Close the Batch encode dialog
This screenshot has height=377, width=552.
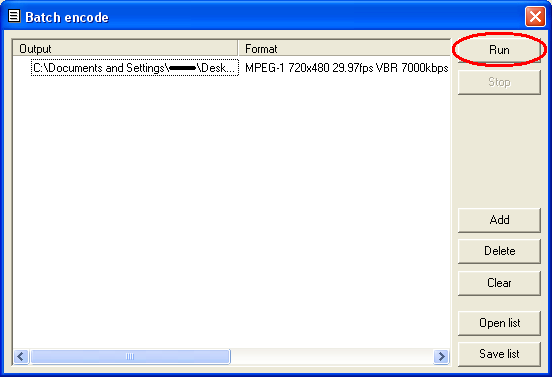[535, 16]
